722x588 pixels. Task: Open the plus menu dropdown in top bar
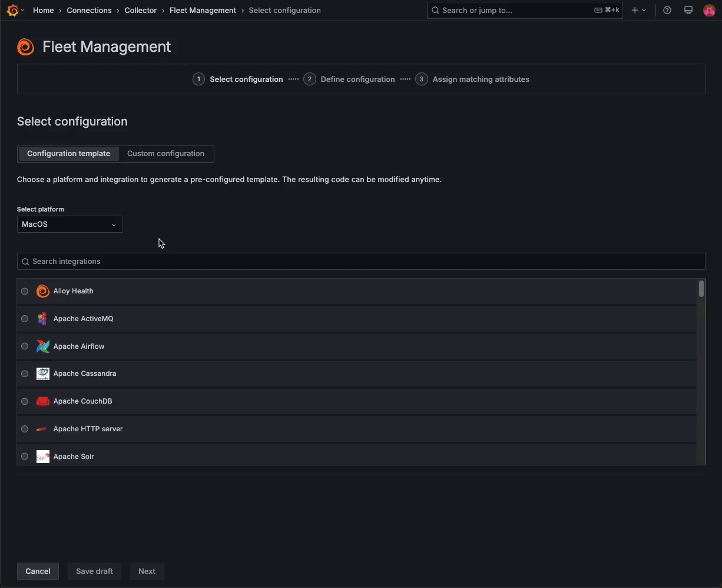coord(638,10)
